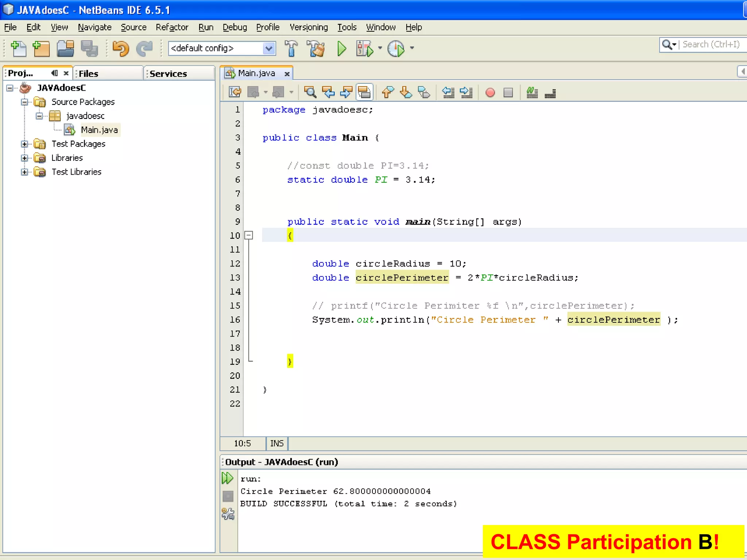The image size is (747, 560).
Task: Click the Stop square in Output panel
Action: coord(228,496)
